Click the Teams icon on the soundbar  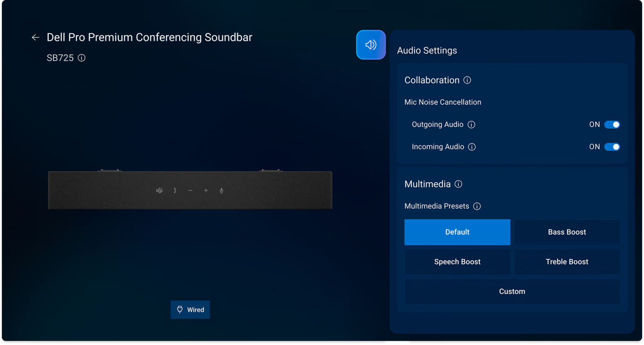[159, 191]
